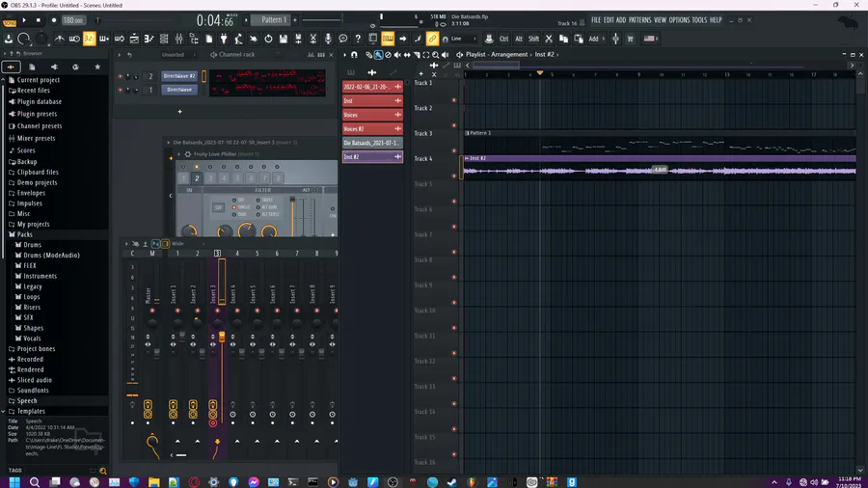Click the Channel rack graph editor bars icon
Screen dimensions: 868x488
tap(311, 55)
